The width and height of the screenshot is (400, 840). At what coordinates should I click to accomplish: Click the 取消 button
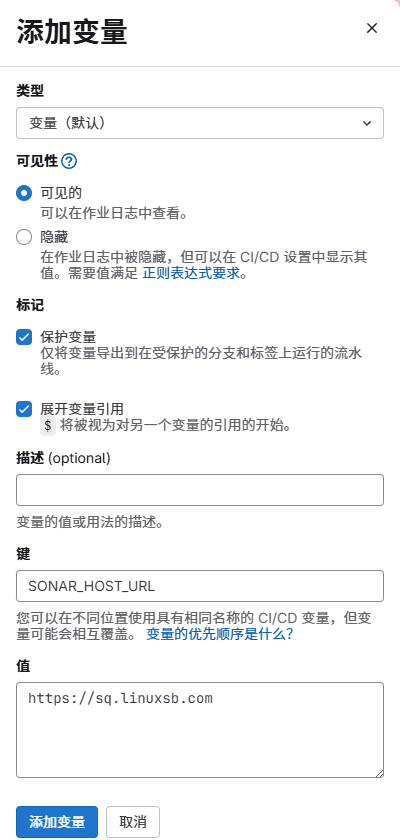133,822
